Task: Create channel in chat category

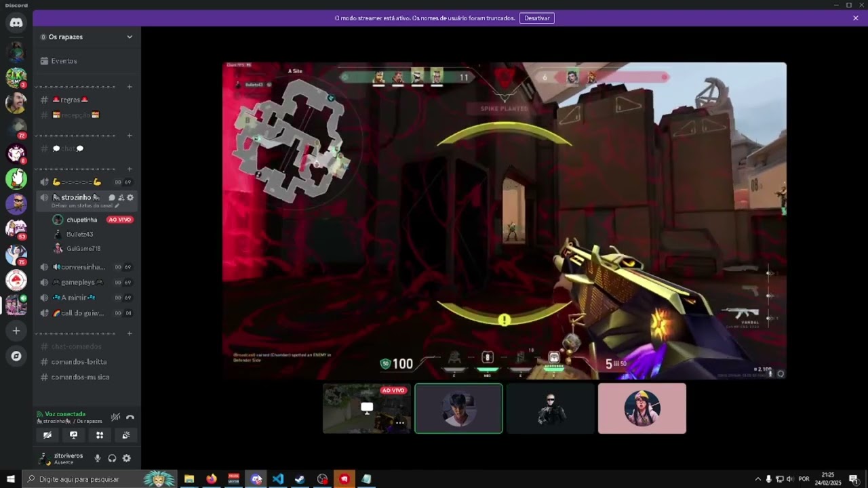Action: (x=130, y=136)
